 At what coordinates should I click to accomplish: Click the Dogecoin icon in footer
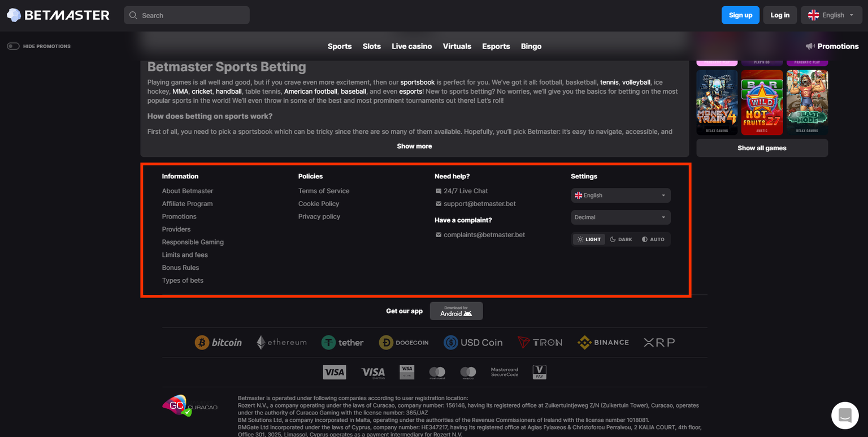pos(404,342)
